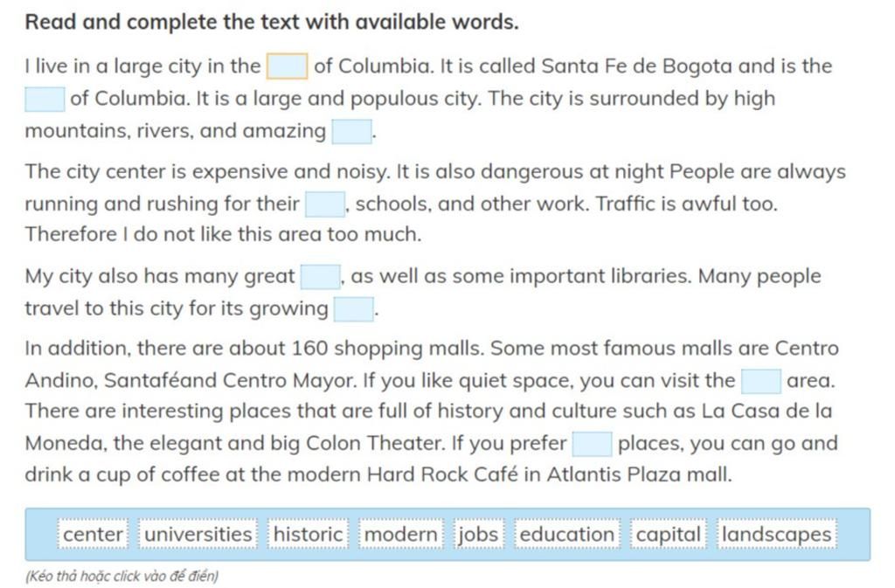Select the 'modern' word tile

(400, 534)
